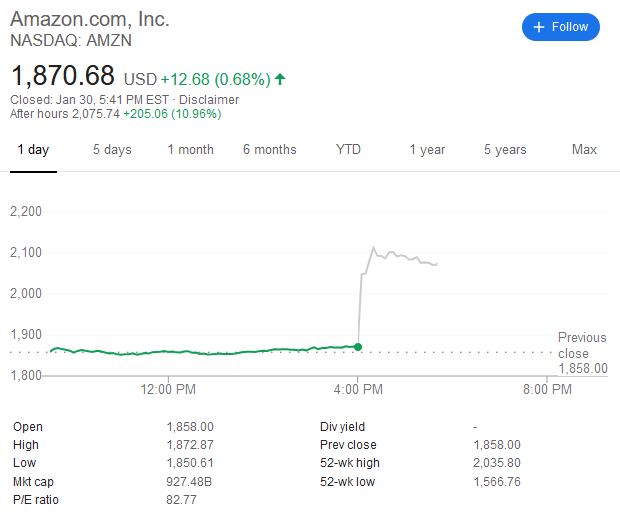Image resolution: width=620 pixels, height=515 pixels.
Task: Open the 1 month tab
Action: tap(190, 150)
